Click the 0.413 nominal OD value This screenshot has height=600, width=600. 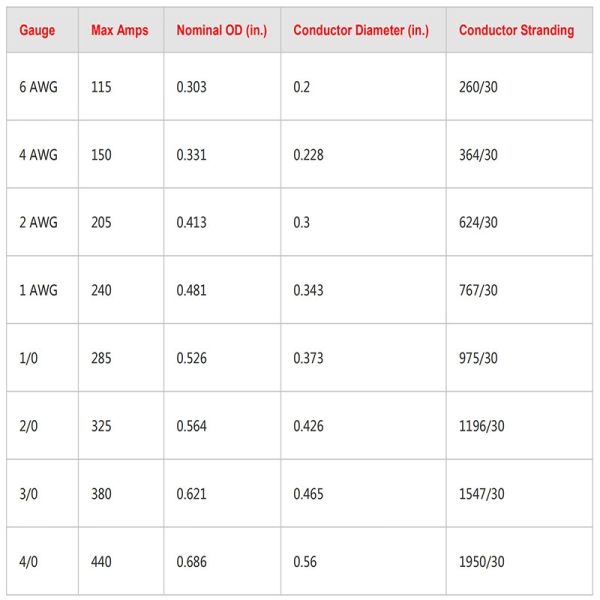(x=191, y=222)
